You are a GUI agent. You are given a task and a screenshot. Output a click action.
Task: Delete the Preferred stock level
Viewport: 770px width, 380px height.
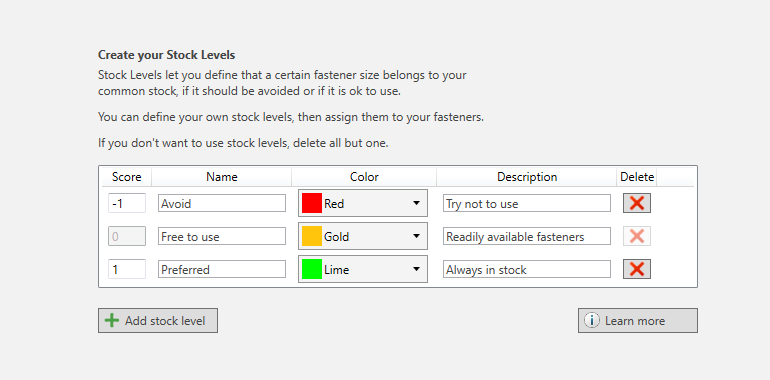[x=637, y=269]
